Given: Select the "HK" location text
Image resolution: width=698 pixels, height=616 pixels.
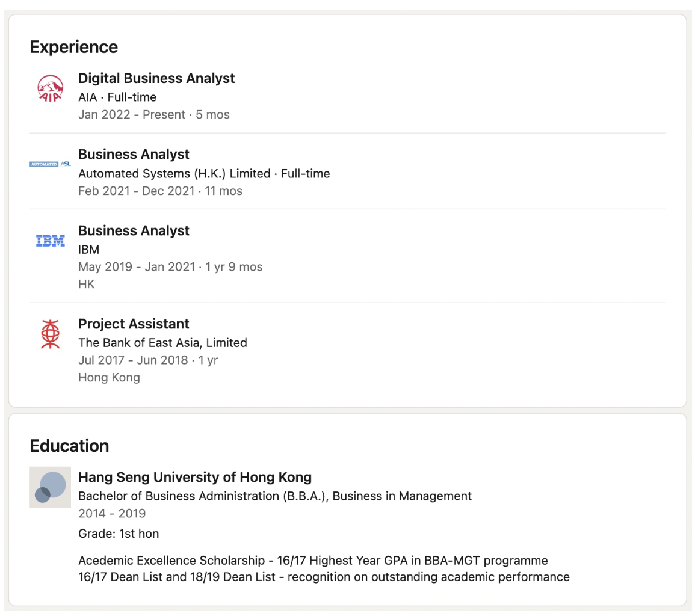Looking at the screenshot, I should tap(87, 285).
